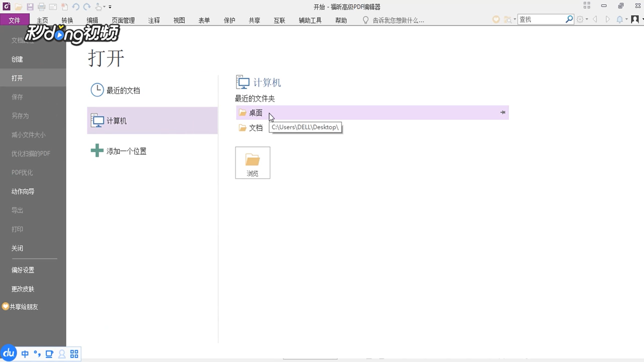The image size is (644, 362).
Task: Open the 桌面 recent folder
Action: pos(372,113)
